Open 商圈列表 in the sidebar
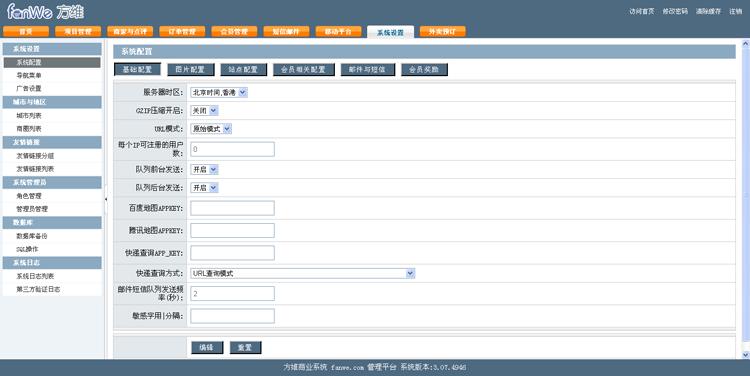Screen dimensions: 750x376 point(52,129)
